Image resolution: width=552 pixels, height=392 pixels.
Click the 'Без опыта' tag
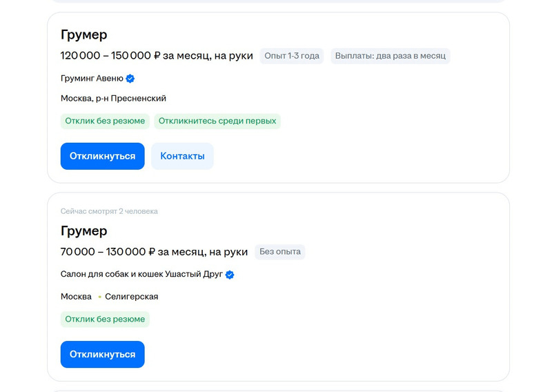point(279,252)
